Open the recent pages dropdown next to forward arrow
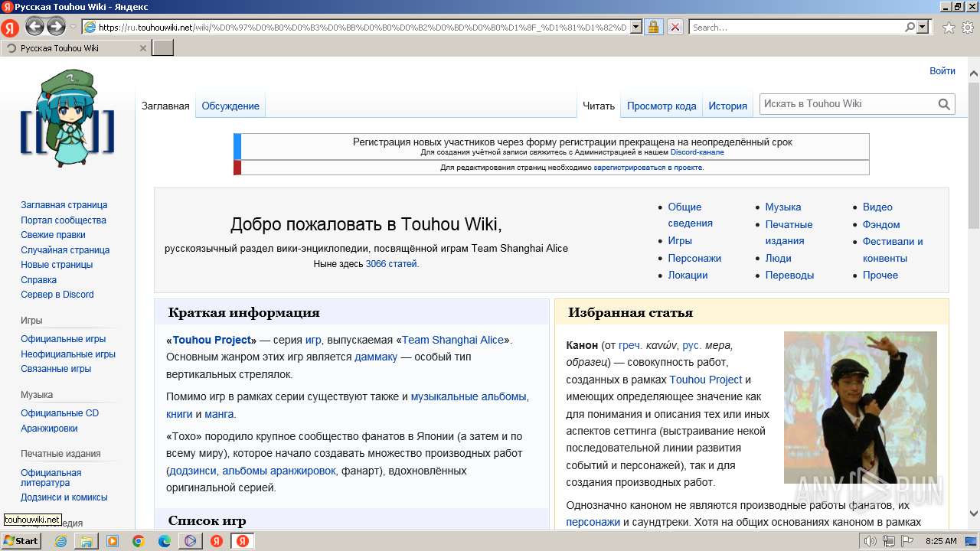The image size is (980, 551). pyautogui.click(x=73, y=28)
